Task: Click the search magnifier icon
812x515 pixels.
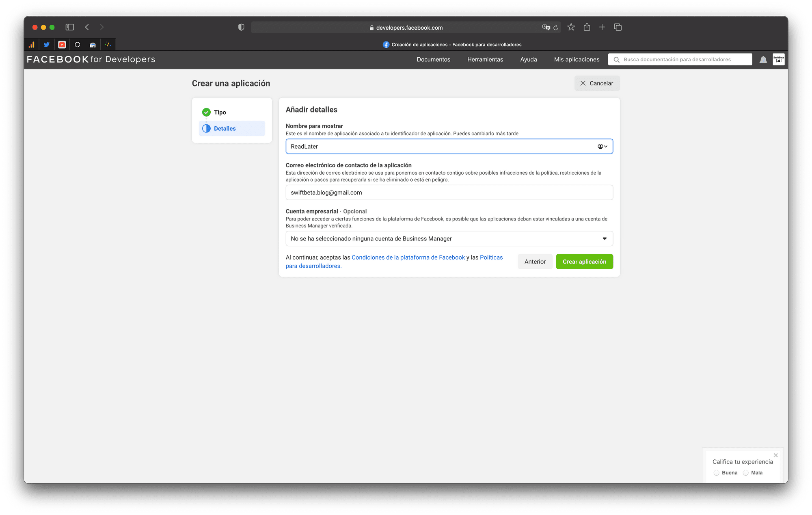Action: point(616,60)
